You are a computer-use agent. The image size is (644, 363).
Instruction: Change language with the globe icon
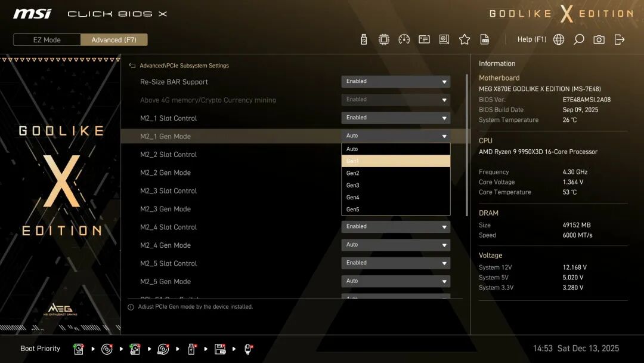pyautogui.click(x=559, y=39)
